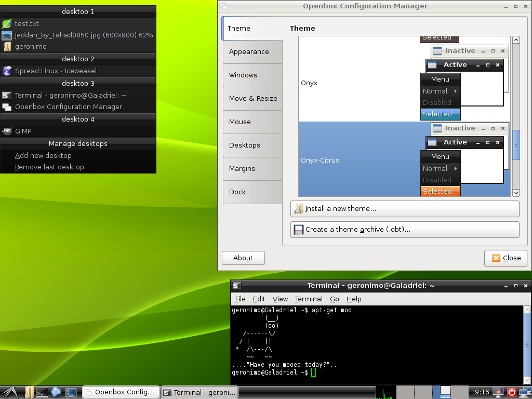Open Openbox Configuration Manager window menu icon

coord(224,6)
